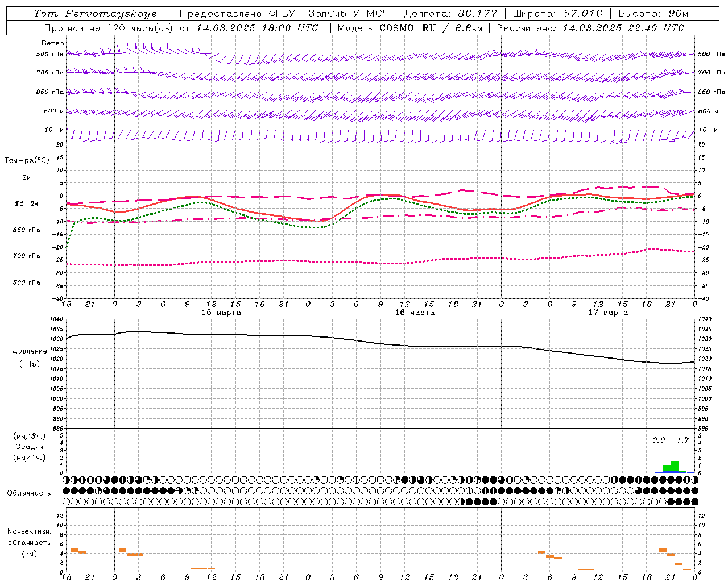This screenshot has width=728, height=582.
Task: Click the Тем-ра(°C) temperature axis title
Action: [x=27, y=161]
